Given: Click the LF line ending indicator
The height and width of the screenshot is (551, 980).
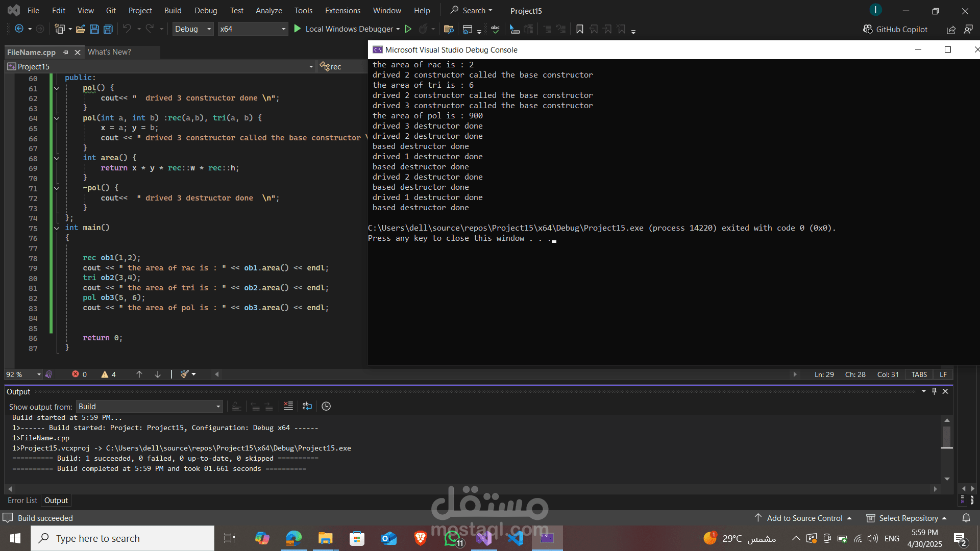Looking at the screenshot, I should [943, 374].
